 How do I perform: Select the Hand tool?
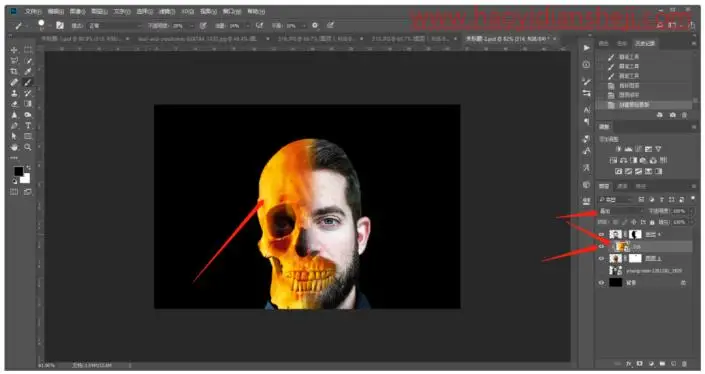pos(14,147)
